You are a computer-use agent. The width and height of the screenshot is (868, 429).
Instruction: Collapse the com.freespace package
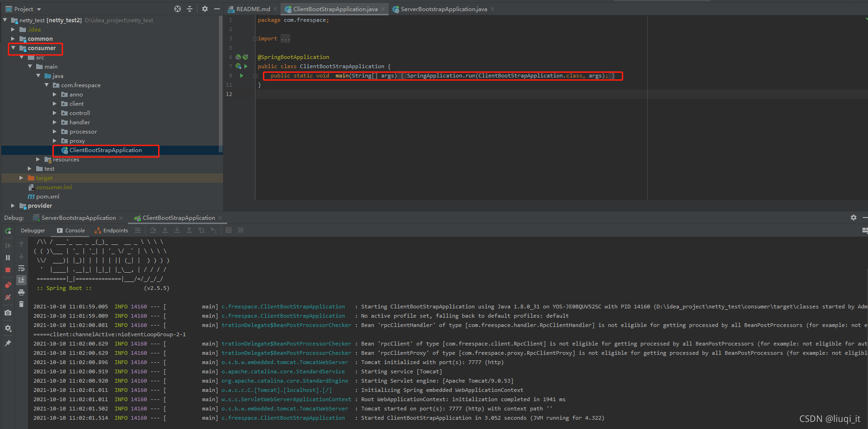click(46, 85)
